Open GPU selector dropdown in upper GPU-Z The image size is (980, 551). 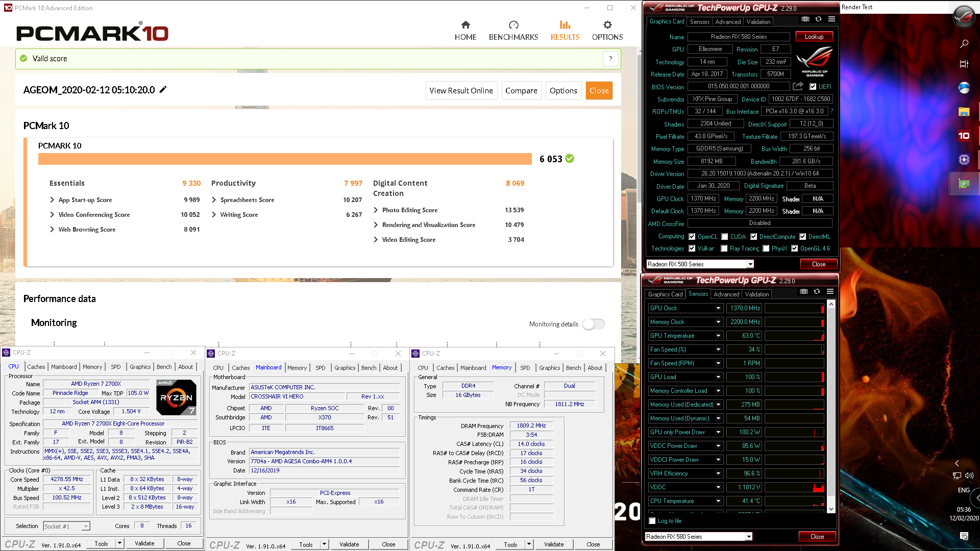[x=750, y=264]
